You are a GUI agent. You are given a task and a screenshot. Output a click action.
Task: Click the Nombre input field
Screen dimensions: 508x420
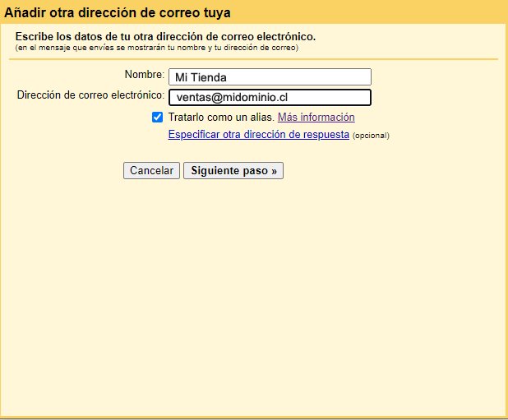[x=269, y=77]
